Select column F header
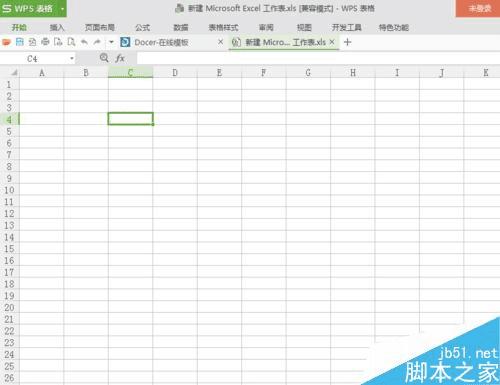Viewport: 500px width, 385px height. tap(264, 73)
